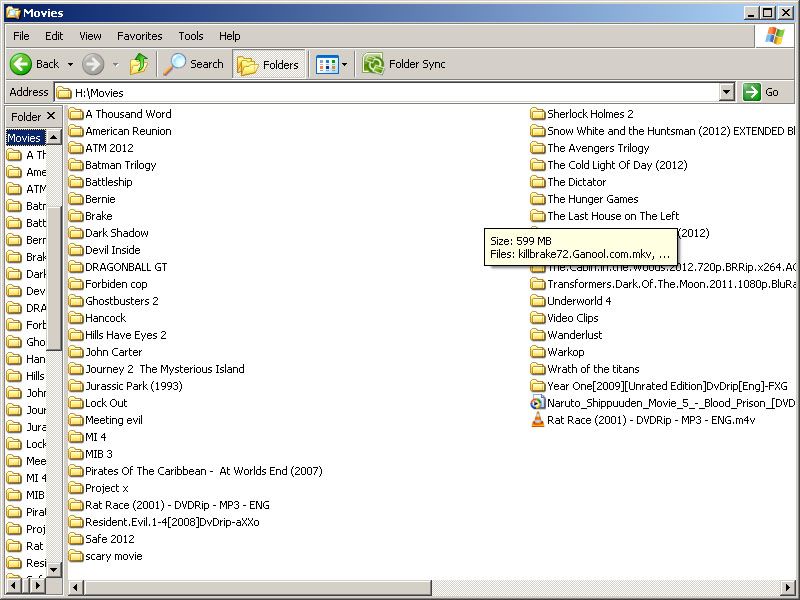800x600 pixels.
Task: Select the Hancock folder icon
Action: coord(76,318)
